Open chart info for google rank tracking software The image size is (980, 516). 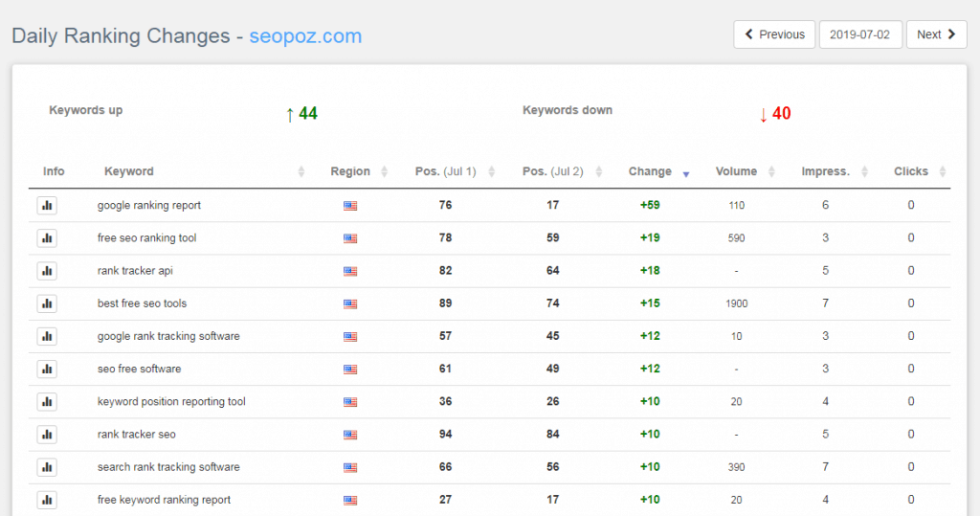coord(47,336)
